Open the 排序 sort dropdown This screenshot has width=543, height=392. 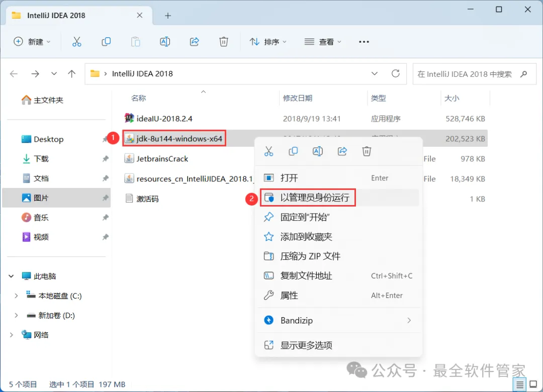tap(268, 42)
